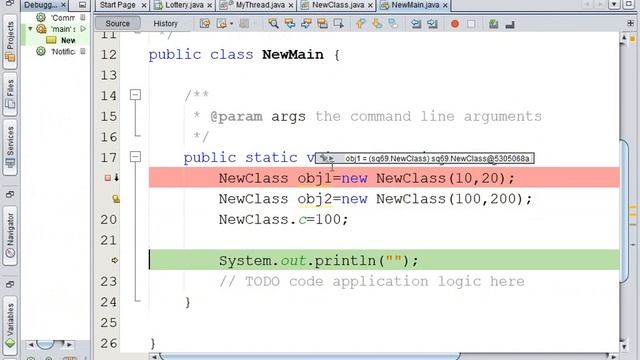Click Toggle Bookmark icon
The image size is (640, 360).
click(x=393, y=24)
